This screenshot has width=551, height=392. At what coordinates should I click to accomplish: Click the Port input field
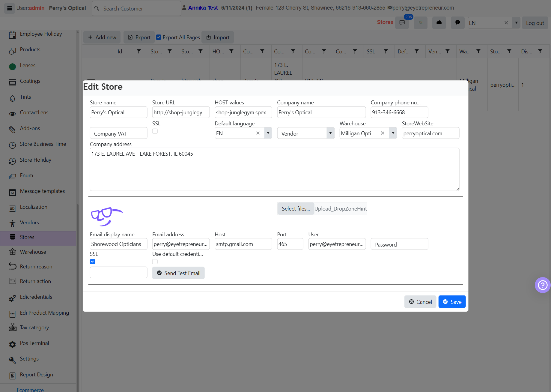pos(290,244)
